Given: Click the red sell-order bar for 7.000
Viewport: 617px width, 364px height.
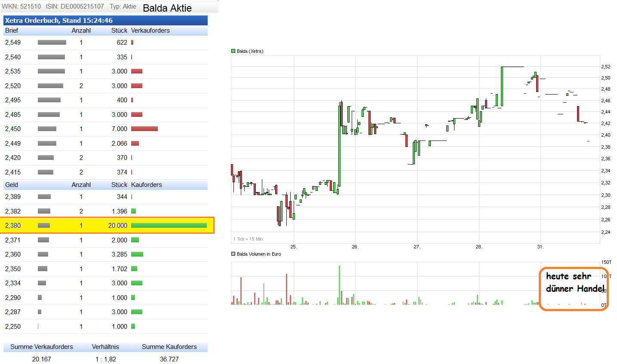Looking at the screenshot, I should click(x=144, y=129).
